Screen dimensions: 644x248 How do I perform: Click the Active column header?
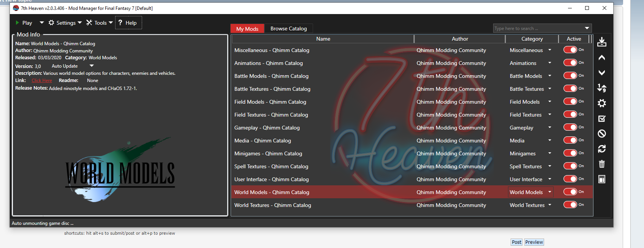pyautogui.click(x=574, y=39)
